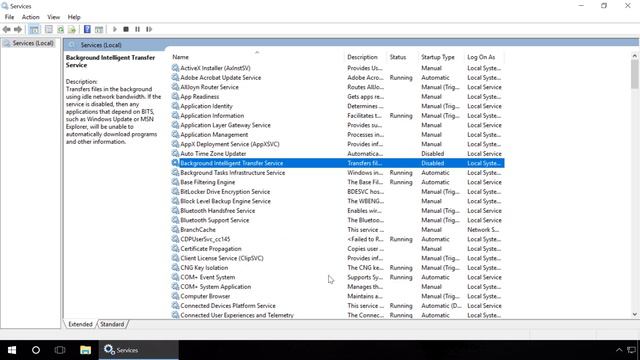Open the View menu
Screen dimensions: 640x360
(x=53, y=17)
